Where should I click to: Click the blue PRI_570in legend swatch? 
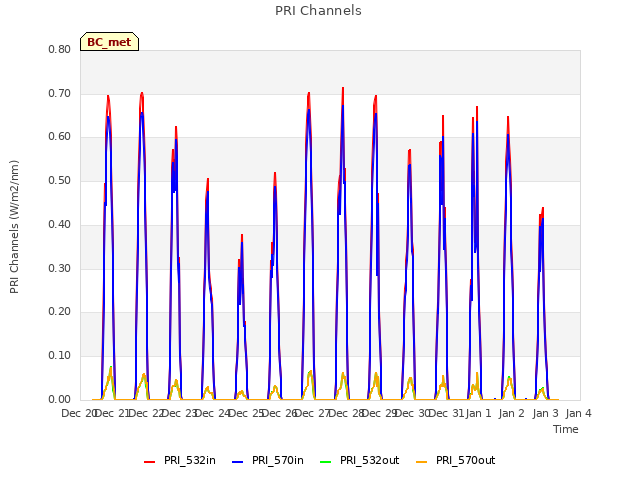238,462
